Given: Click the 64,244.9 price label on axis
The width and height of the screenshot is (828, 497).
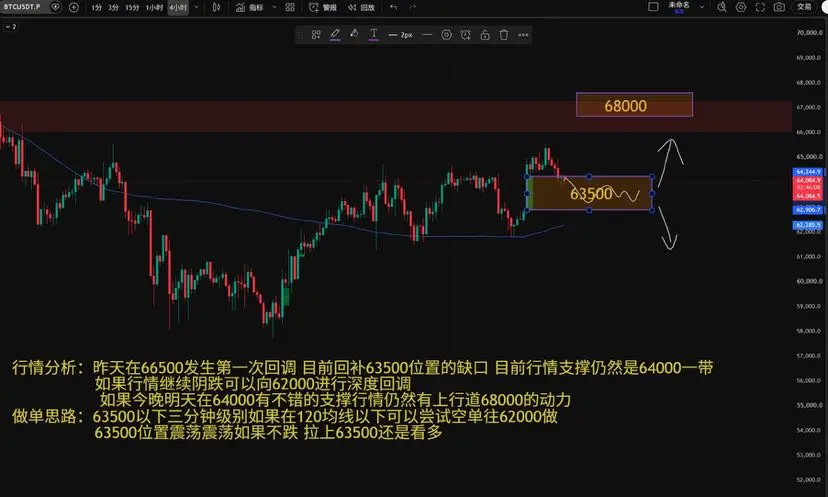Looking at the screenshot, I should pos(808,172).
